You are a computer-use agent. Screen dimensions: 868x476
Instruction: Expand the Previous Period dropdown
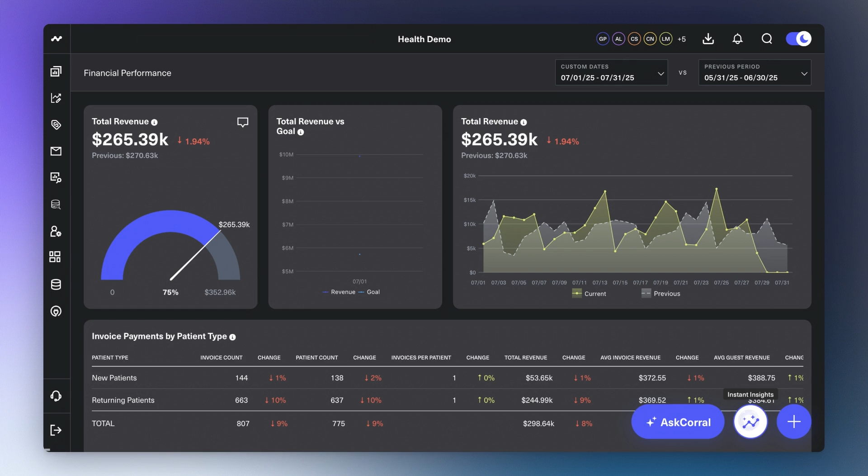click(755, 72)
